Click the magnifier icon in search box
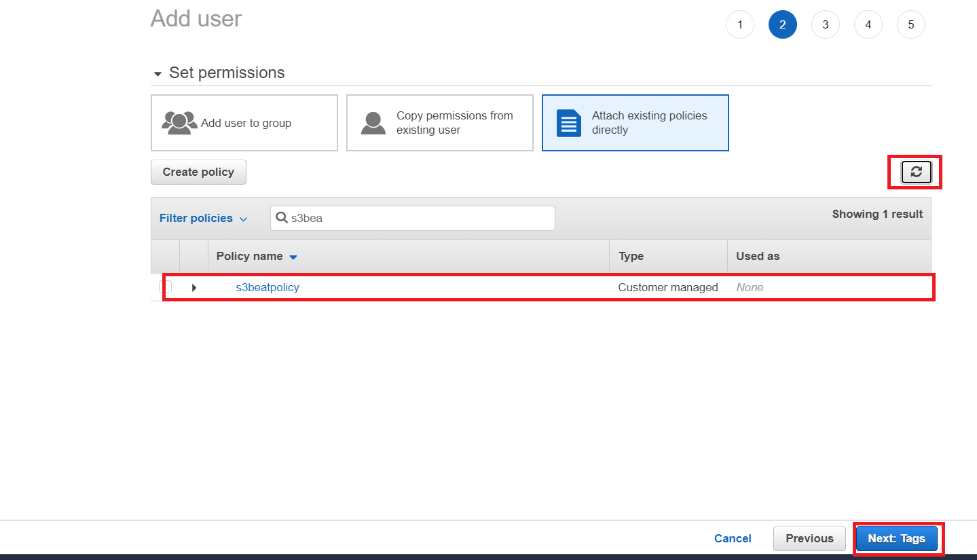The image size is (977, 560). click(282, 219)
